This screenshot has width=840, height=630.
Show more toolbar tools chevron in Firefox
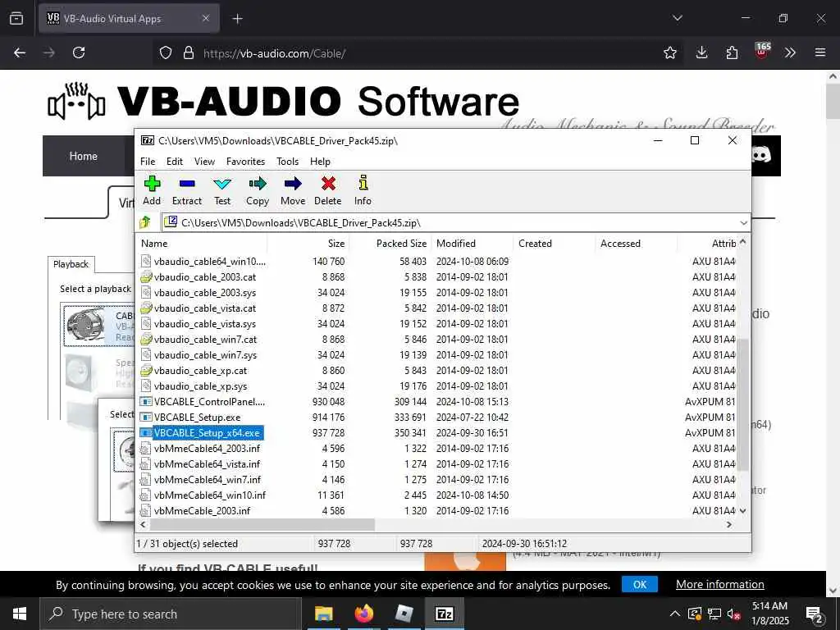[790, 52]
